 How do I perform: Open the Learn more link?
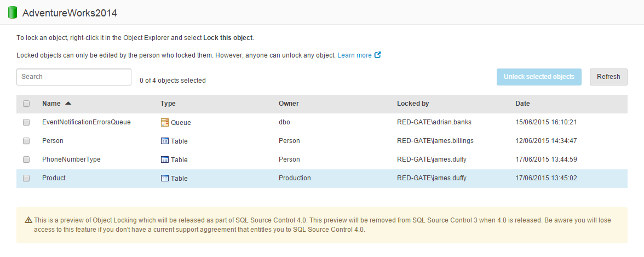(x=354, y=55)
